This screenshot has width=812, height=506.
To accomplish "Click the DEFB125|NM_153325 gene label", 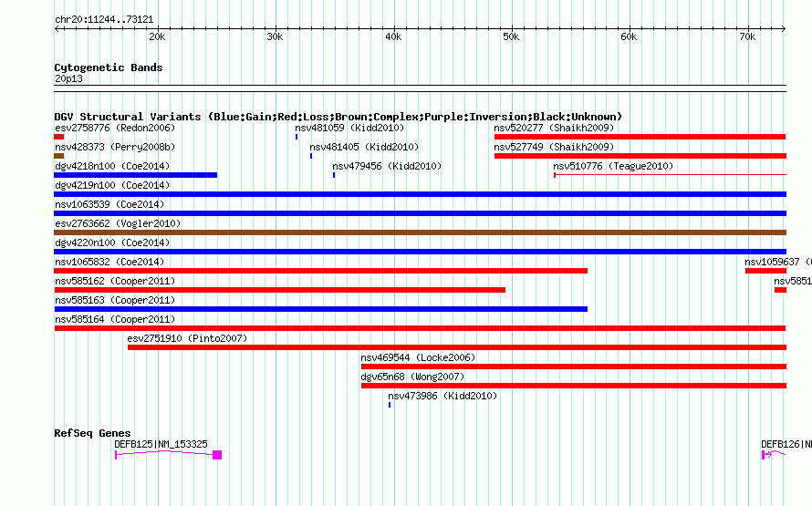I will point(161,444).
